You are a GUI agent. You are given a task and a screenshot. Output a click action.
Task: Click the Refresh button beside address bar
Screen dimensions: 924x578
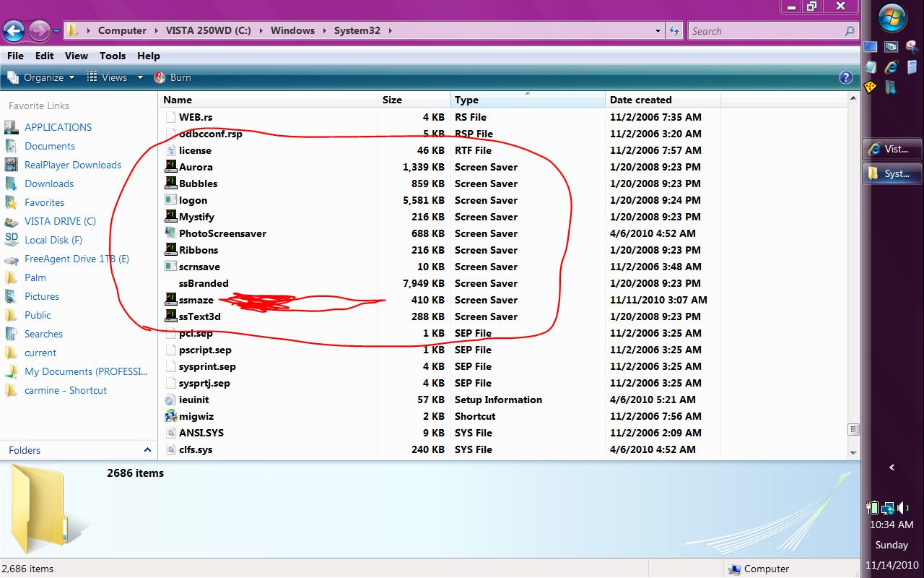point(674,31)
